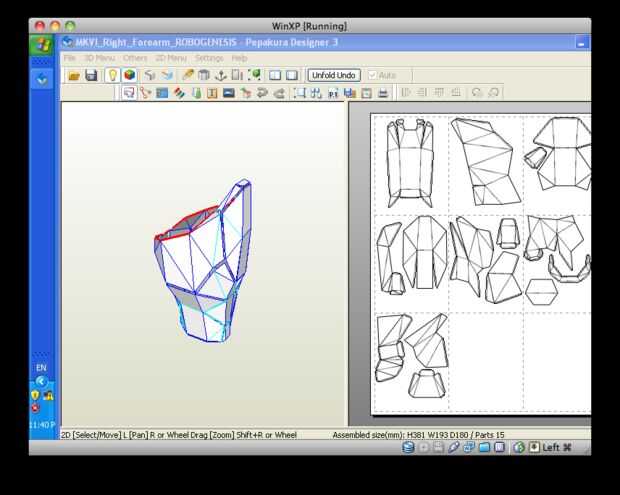Click the VirtualBox hard disk status icon
The height and width of the screenshot is (495, 620).
(408, 447)
